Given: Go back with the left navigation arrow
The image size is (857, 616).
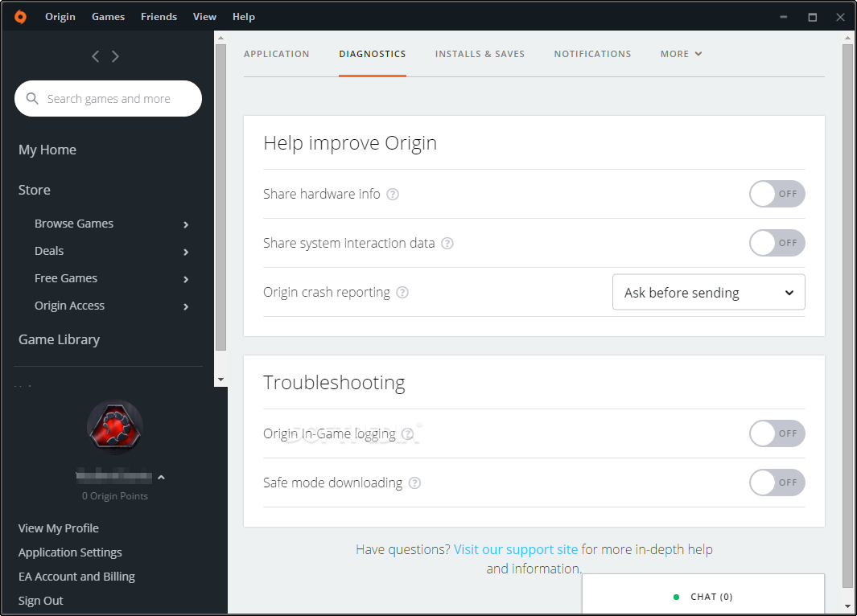Looking at the screenshot, I should click(x=96, y=56).
